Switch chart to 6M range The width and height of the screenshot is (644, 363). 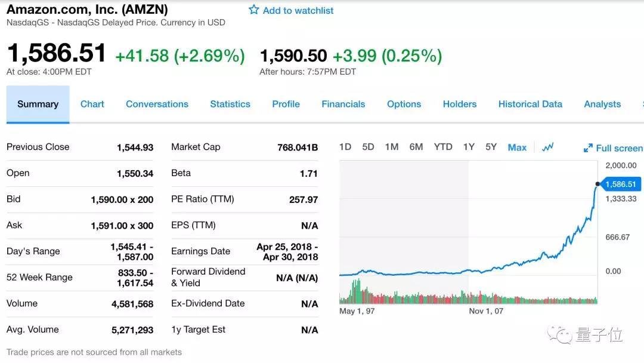(x=416, y=147)
